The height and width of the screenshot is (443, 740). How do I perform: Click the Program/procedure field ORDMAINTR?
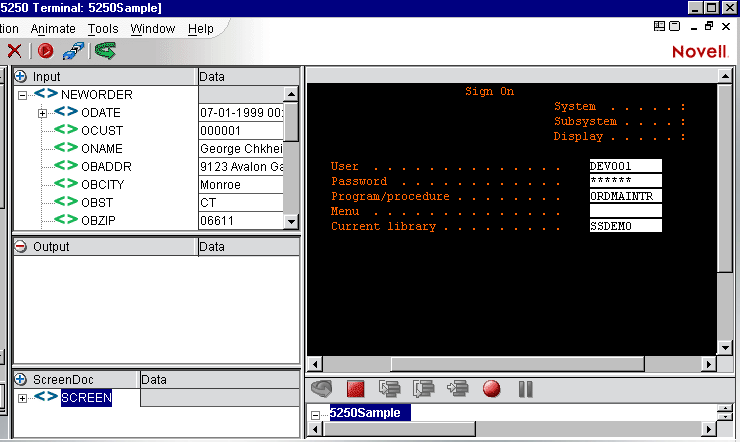point(625,196)
